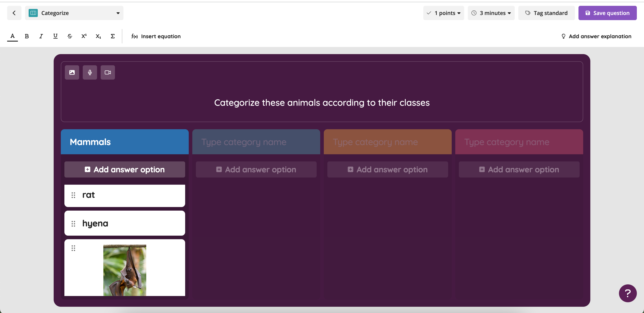644x313 pixels.
Task: Add an image to the question
Action: pos(72,72)
